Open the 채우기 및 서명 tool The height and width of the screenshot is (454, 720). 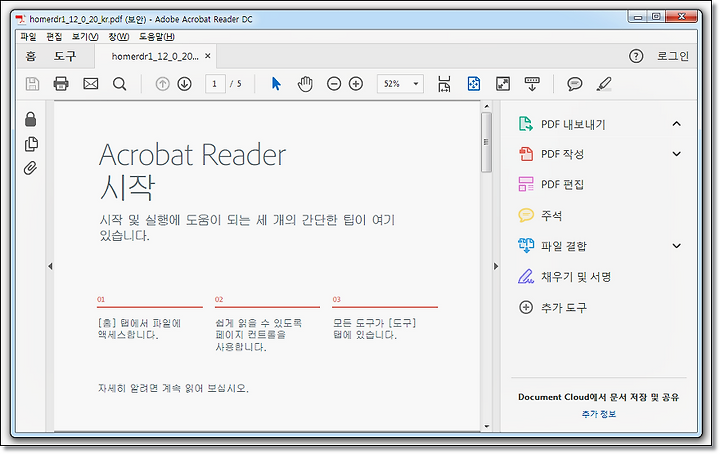click(x=576, y=277)
